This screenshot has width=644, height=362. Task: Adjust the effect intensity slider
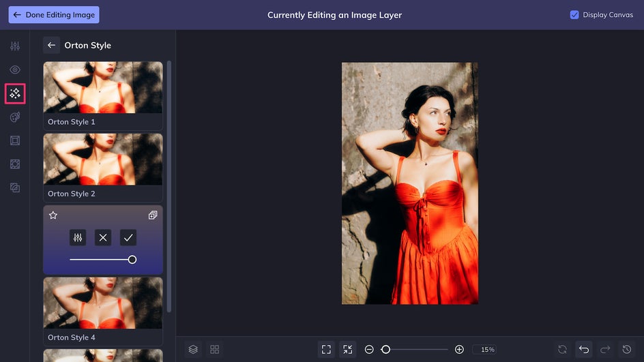103,259
